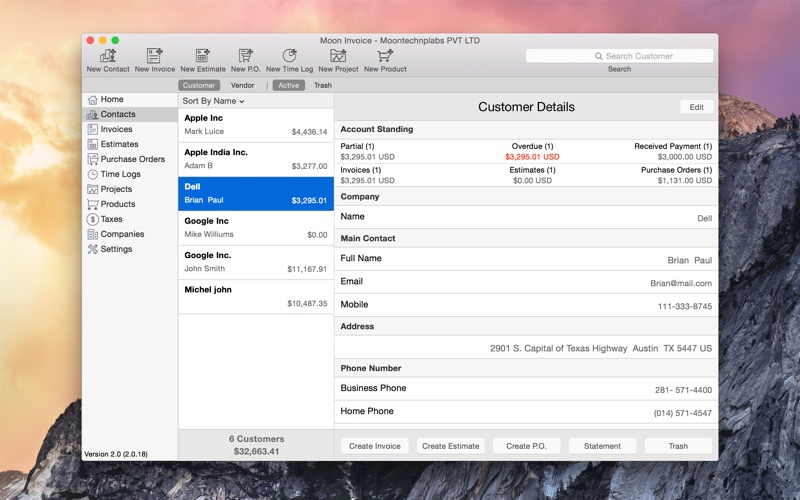
Task: Click Home Phone (014) 571-4547
Action: pos(683,413)
